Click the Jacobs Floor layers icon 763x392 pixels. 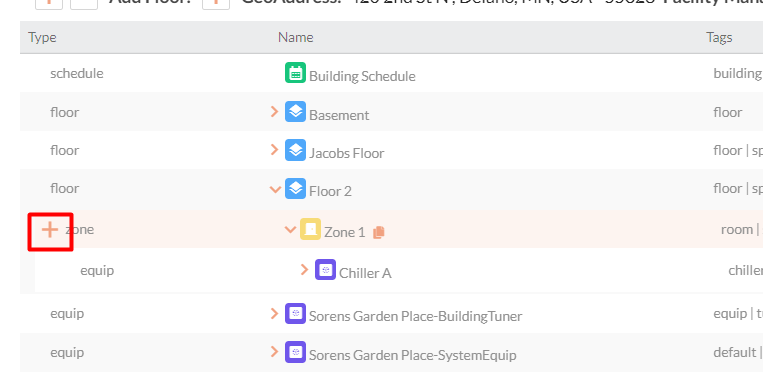click(x=295, y=150)
